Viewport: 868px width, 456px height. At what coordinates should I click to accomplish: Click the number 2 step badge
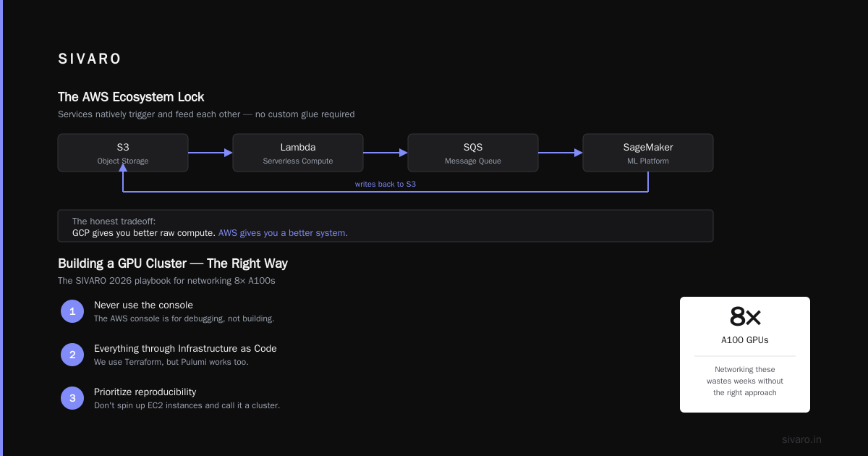[72, 355]
